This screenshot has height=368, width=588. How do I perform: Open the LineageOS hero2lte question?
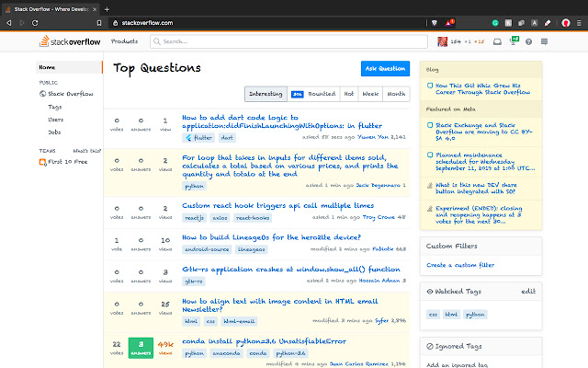pyautogui.click(x=272, y=237)
